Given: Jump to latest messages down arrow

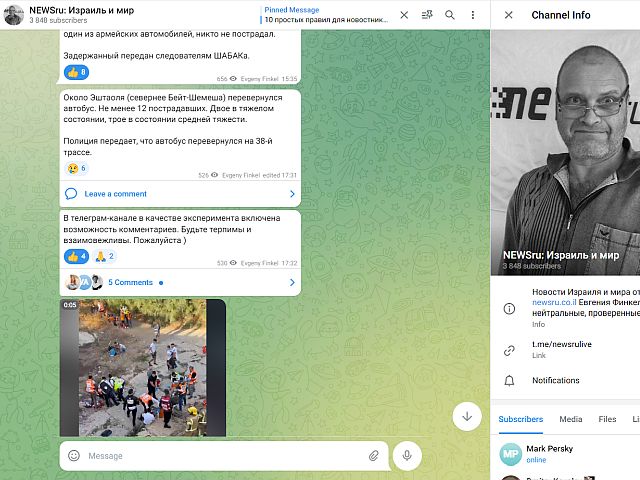Looking at the screenshot, I should [467, 416].
